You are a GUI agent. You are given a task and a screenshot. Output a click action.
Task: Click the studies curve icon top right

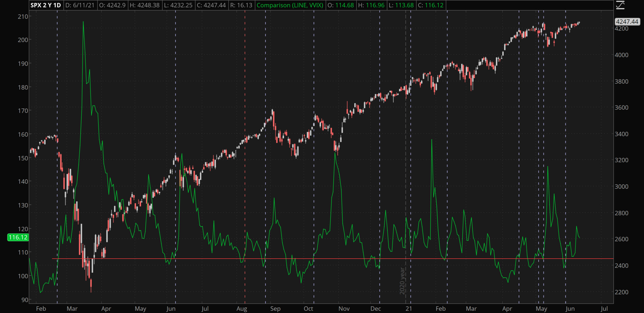[620, 5]
